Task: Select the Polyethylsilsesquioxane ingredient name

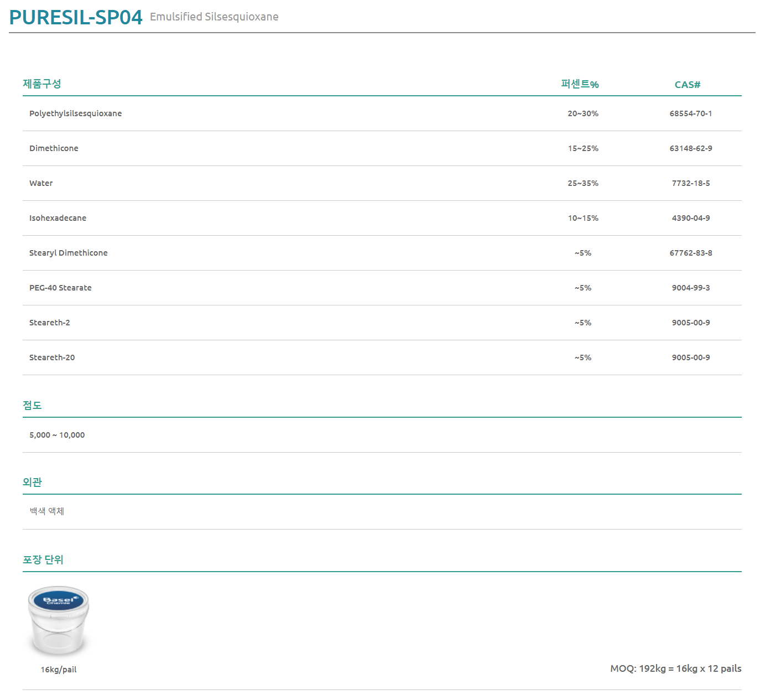Action: [75, 113]
